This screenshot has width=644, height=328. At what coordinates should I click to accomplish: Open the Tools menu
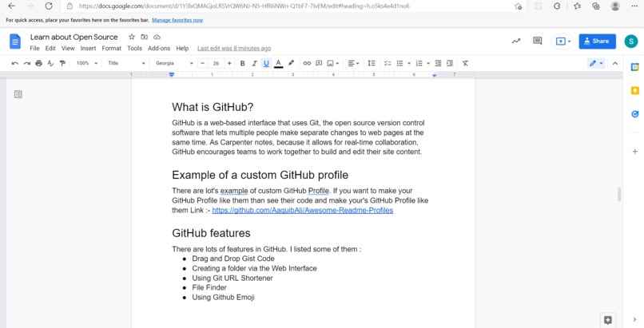[134, 49]
